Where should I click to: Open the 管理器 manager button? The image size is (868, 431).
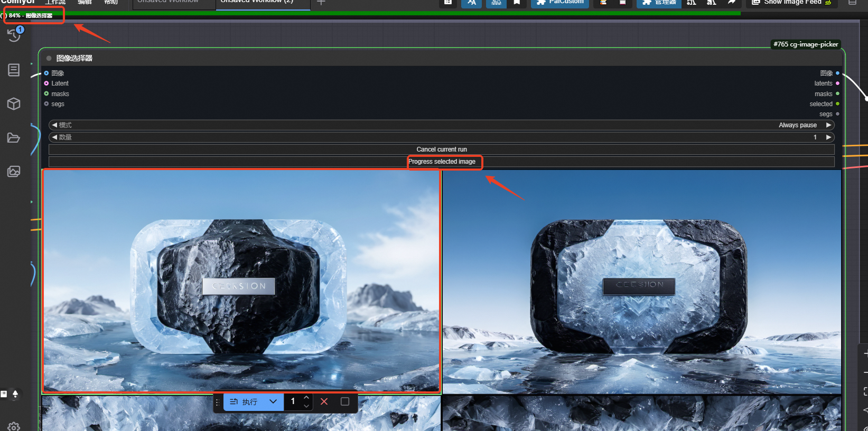click(659, 3)
